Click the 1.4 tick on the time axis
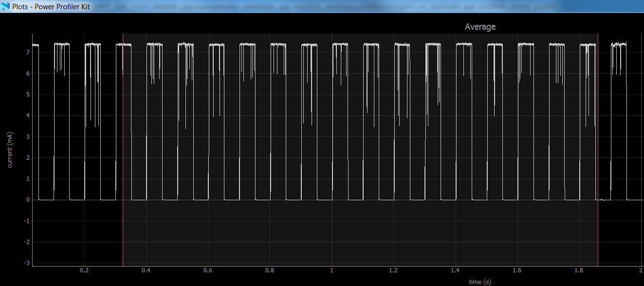The image size is (644, 286). pos(455,270)
